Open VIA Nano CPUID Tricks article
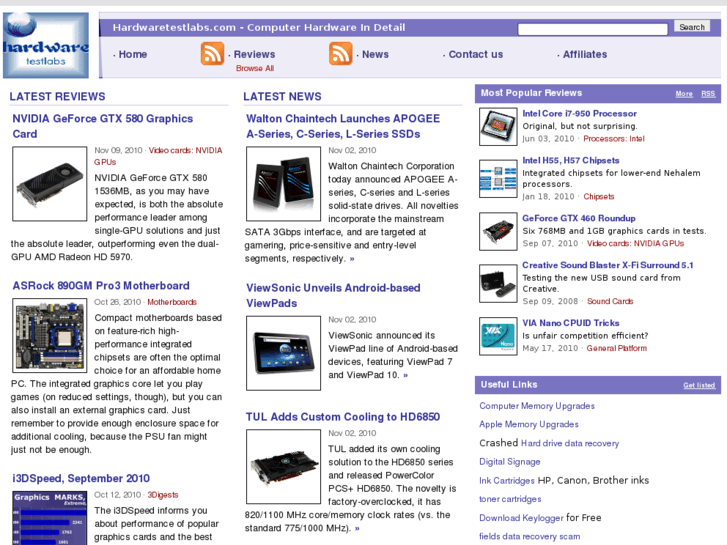Viewport: 727px width, 545px height. click(571, 323)
